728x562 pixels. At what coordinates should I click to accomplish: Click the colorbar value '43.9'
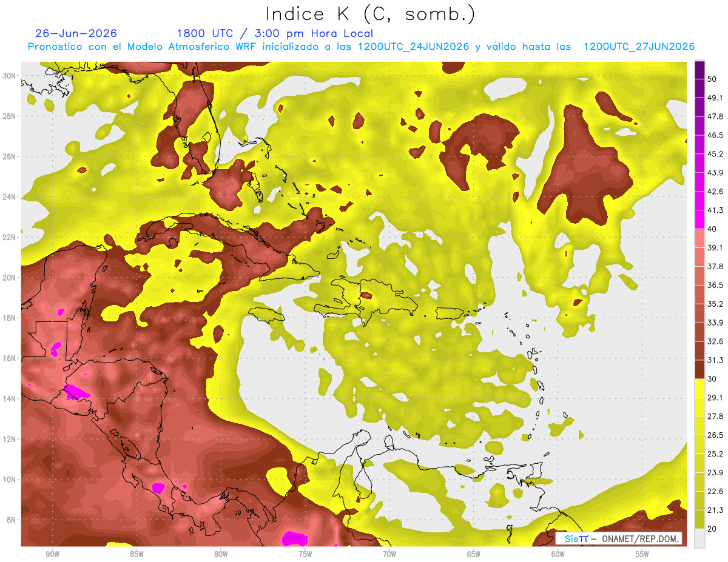(x=715, y=173)
